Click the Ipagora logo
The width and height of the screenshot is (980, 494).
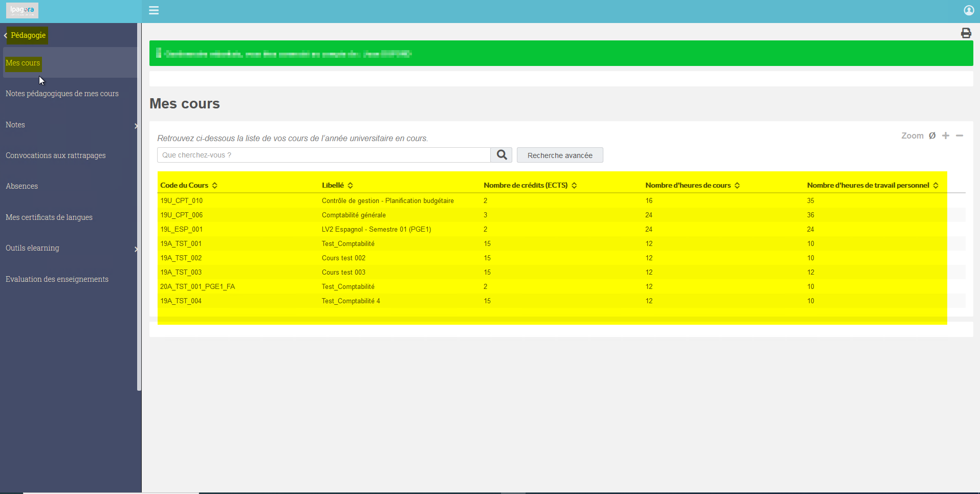pos(22,10)
